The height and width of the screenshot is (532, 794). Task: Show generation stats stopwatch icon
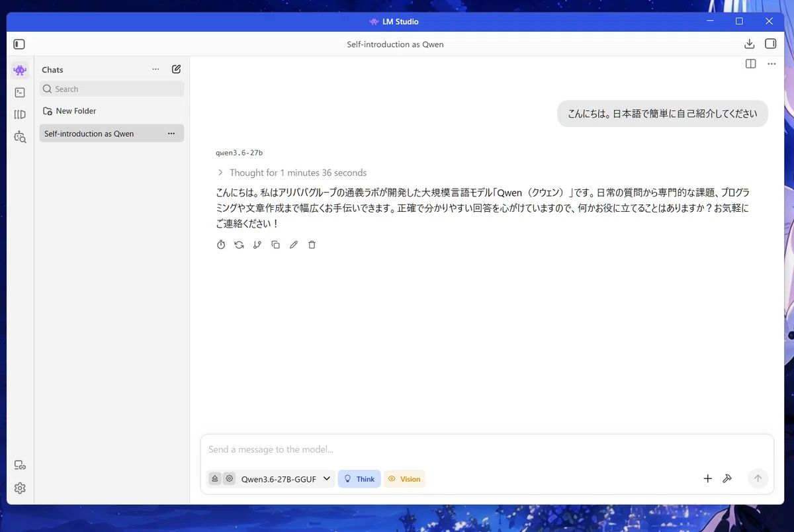[221, 245]
